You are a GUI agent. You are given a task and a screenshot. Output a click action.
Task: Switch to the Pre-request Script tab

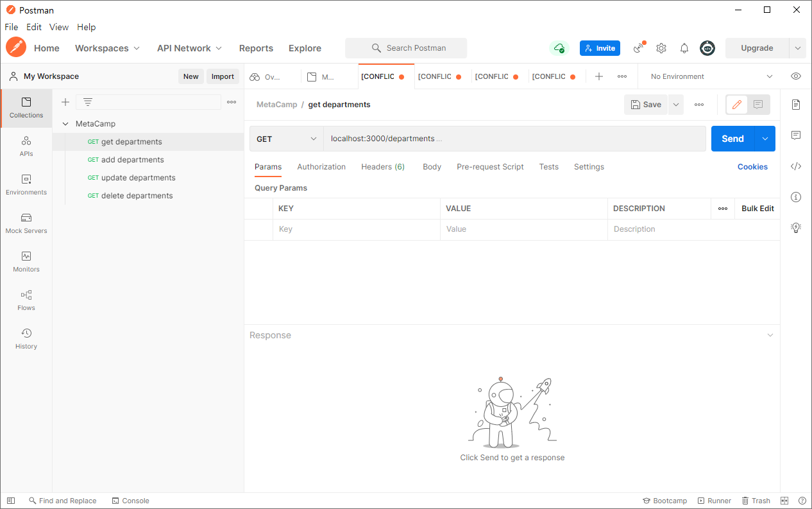(x=490, y=167)
